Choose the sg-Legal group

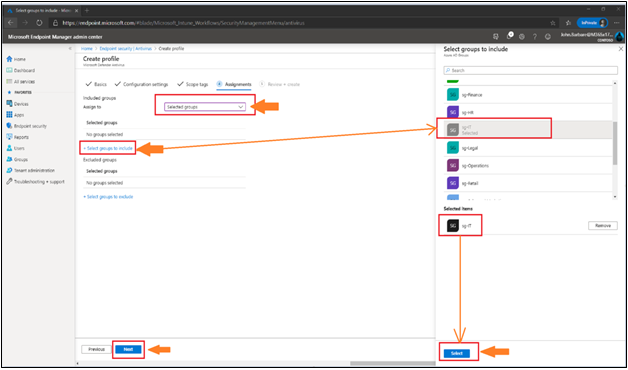(528, 148)
